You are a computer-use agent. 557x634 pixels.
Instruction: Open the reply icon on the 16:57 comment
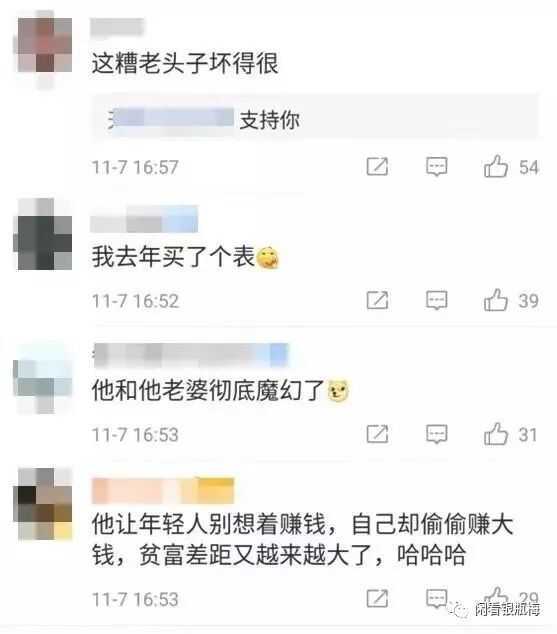click(437, 167)
